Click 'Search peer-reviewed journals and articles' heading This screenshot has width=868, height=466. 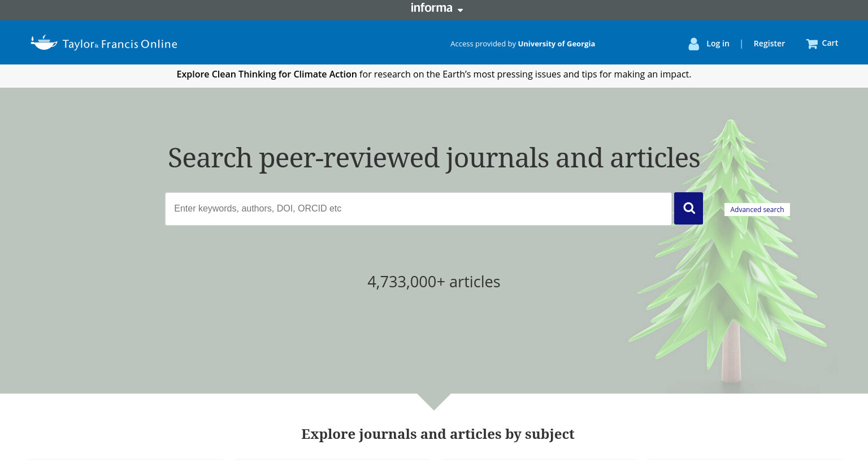pyautogui.click(x=434, y=158)
